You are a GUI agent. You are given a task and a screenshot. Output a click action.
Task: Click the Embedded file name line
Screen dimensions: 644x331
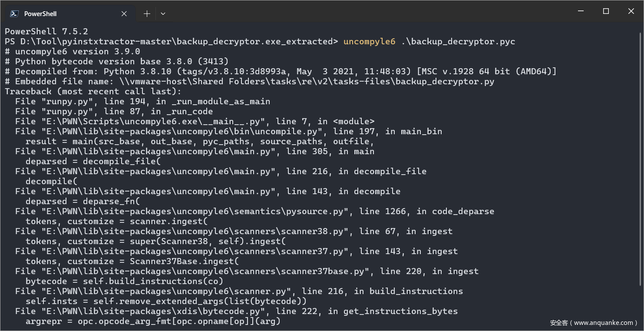pyautogui.click(x=249, y=82)
